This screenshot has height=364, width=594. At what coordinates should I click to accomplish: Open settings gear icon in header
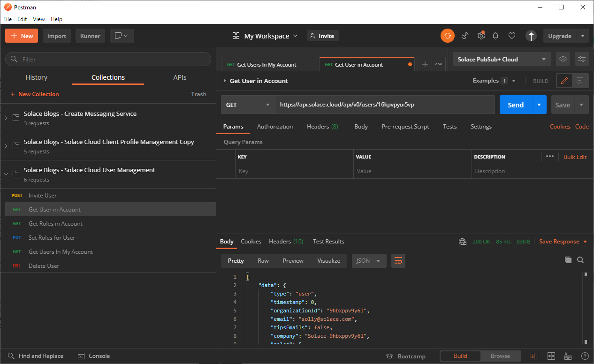point(481,36)
